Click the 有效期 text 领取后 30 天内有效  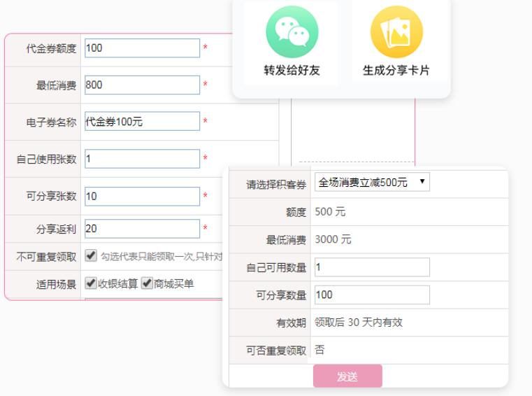(359, 323)
